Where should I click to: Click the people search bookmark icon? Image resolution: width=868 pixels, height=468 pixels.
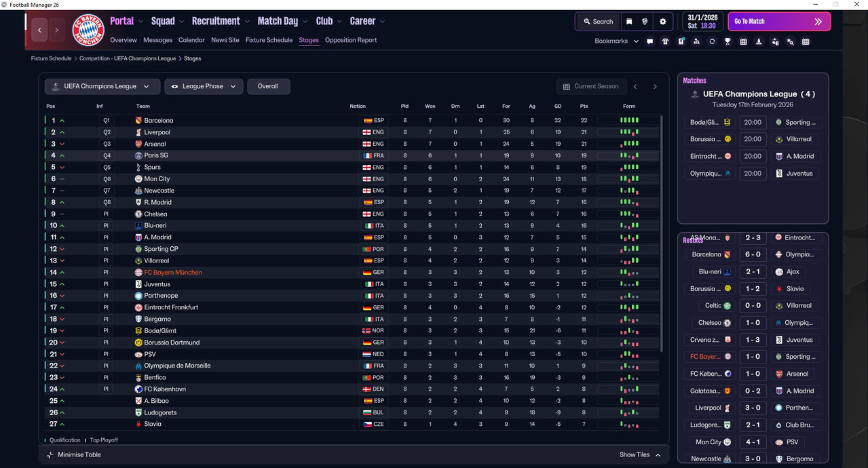696,41
